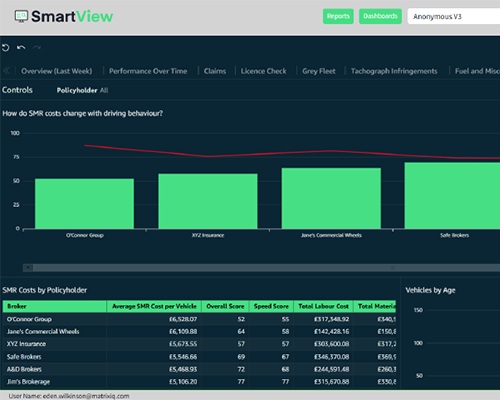Click the £346,370.08 labour cost cell
Image resolution: width=500 pixels, height=400 pixels.
[x=332, y=357]
